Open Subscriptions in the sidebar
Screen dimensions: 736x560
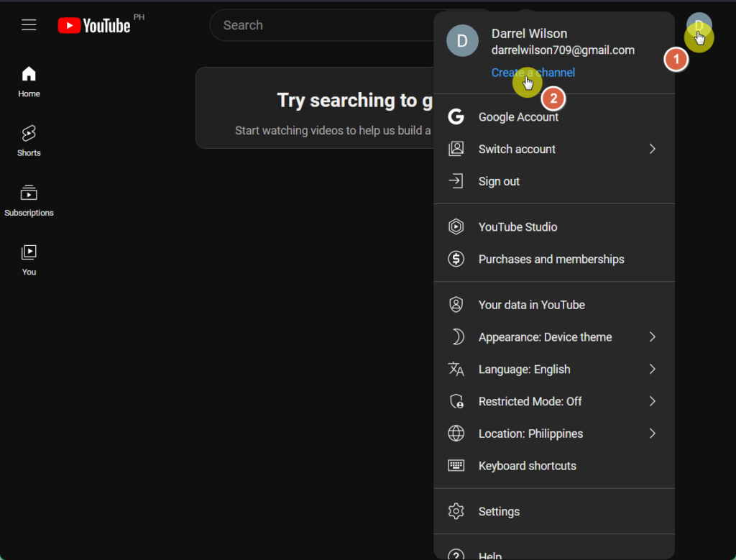pos(29,201)
